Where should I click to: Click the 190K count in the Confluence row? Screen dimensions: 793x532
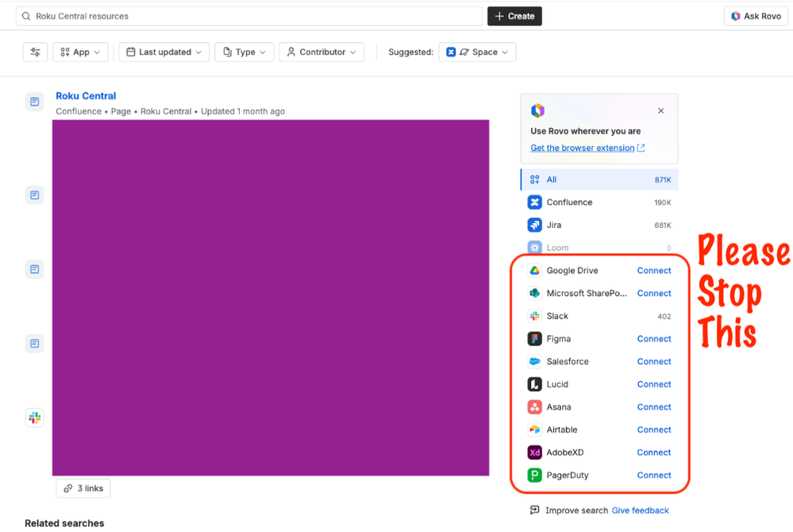[x=663, y=202]
